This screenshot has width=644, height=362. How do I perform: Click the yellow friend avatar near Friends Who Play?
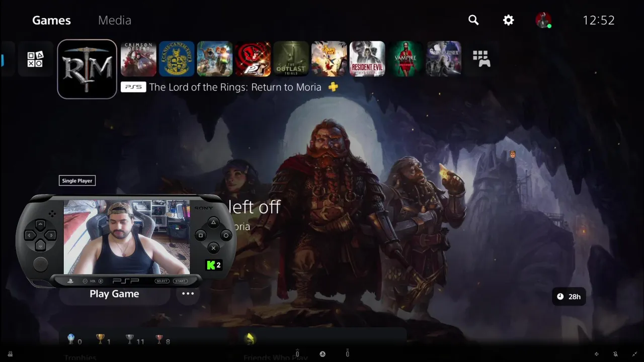coord(250,339)
